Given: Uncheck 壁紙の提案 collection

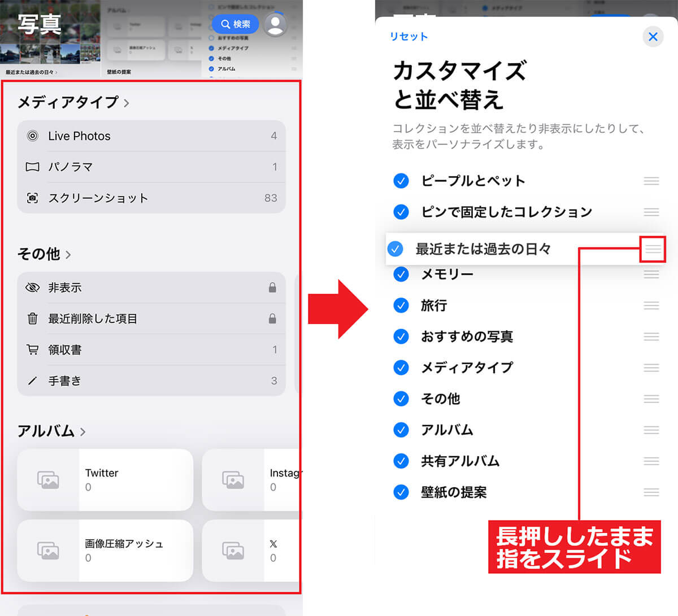Looking at the screenshot, I should [401, 492].
